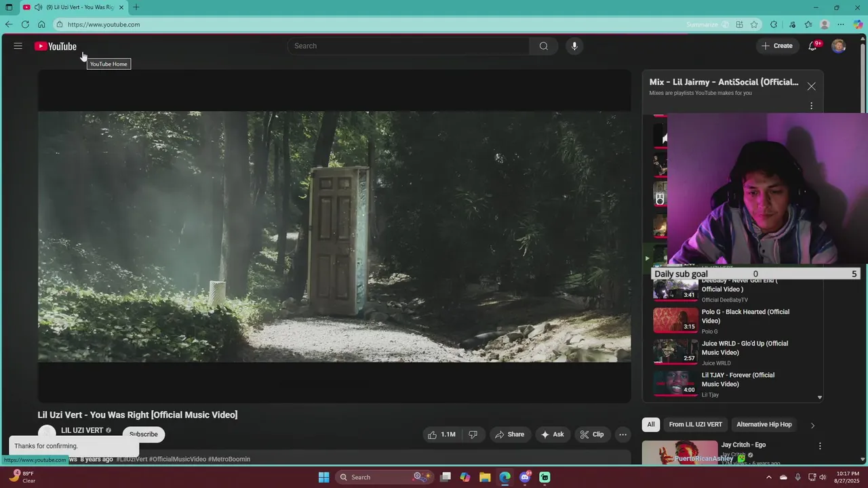Click the #MetroBoomin hashtag
This screenshot has height=488, width=868.
(229, 460)
